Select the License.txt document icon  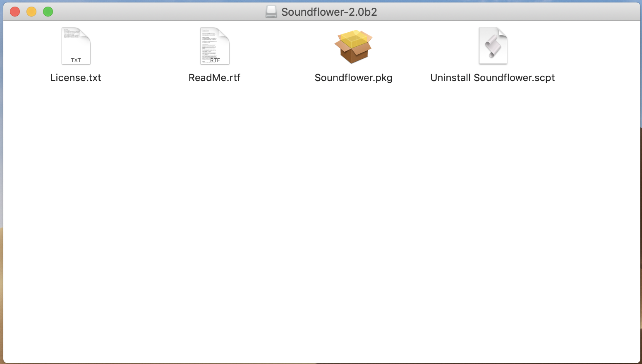76,46
